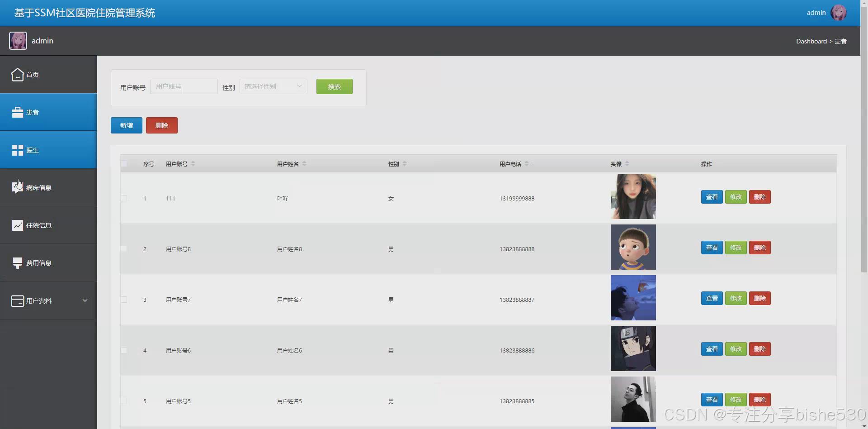Click the green 搜索 button
This screenshot has height=429, width=868.
[335, 86]
